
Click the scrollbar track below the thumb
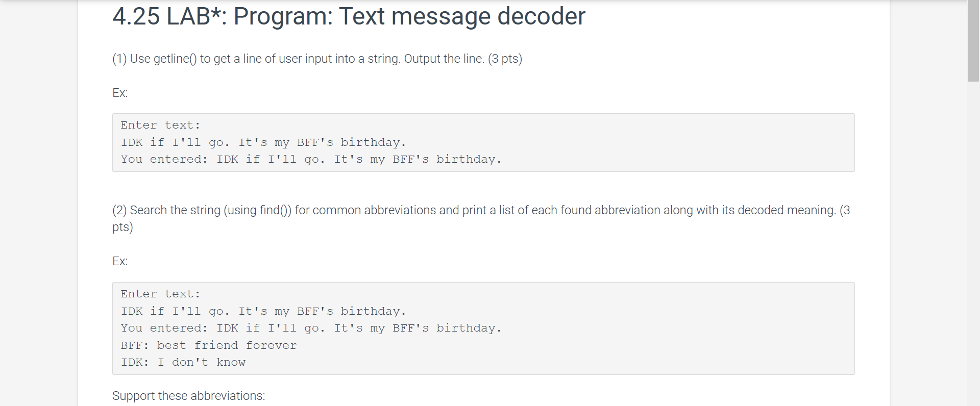click(x=973, y=244)
